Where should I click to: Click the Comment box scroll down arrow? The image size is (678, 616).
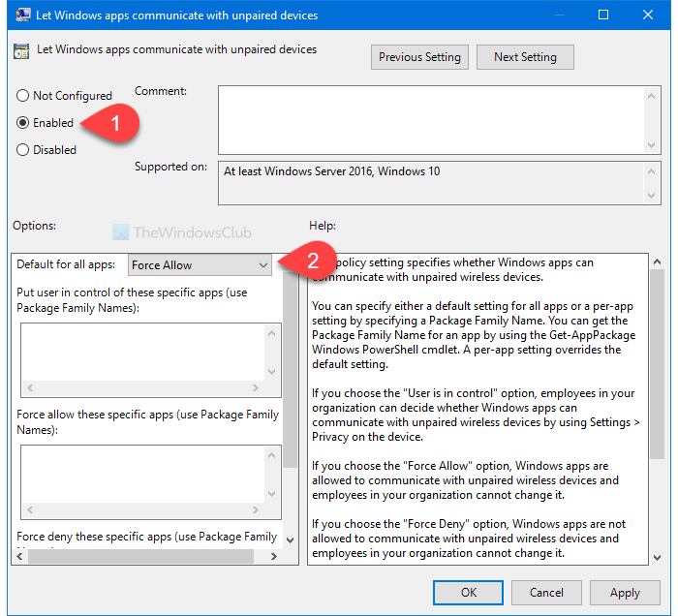click(652, 145)
